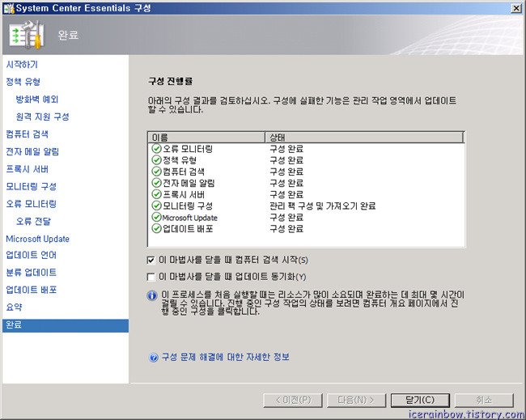This screenshot has height=420, width=526.
Task: Open 구성 문제 해결에 대한 자세한 정보 link
Action: pos(225,357)
